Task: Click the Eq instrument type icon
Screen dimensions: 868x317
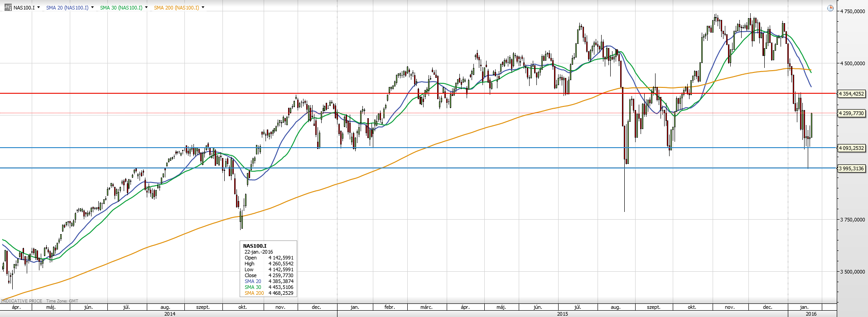Action: 8,7
